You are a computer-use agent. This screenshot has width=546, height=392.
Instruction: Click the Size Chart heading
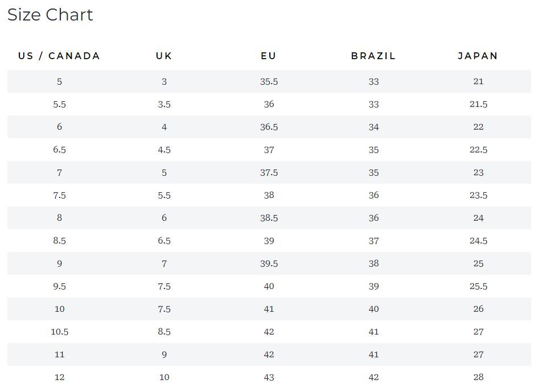(x=50, y=15)
